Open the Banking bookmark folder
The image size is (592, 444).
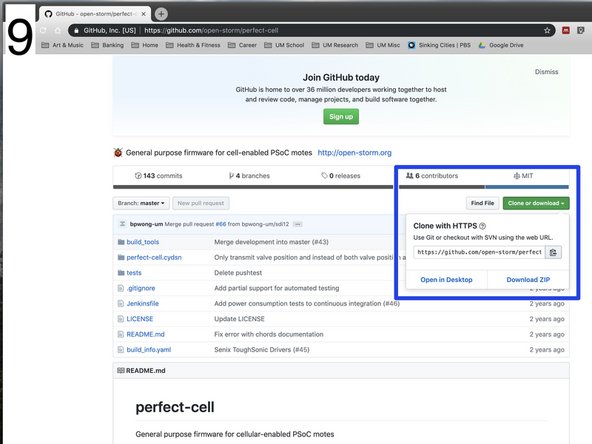(107, 45)
